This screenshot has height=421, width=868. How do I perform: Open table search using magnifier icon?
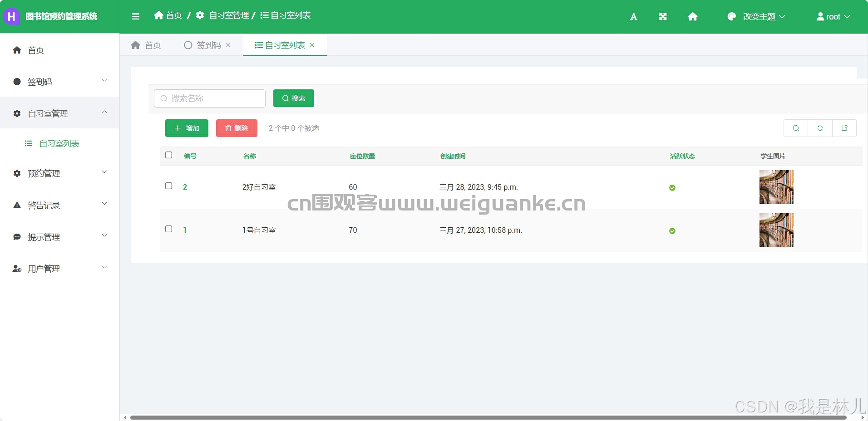tap(796, 128)
